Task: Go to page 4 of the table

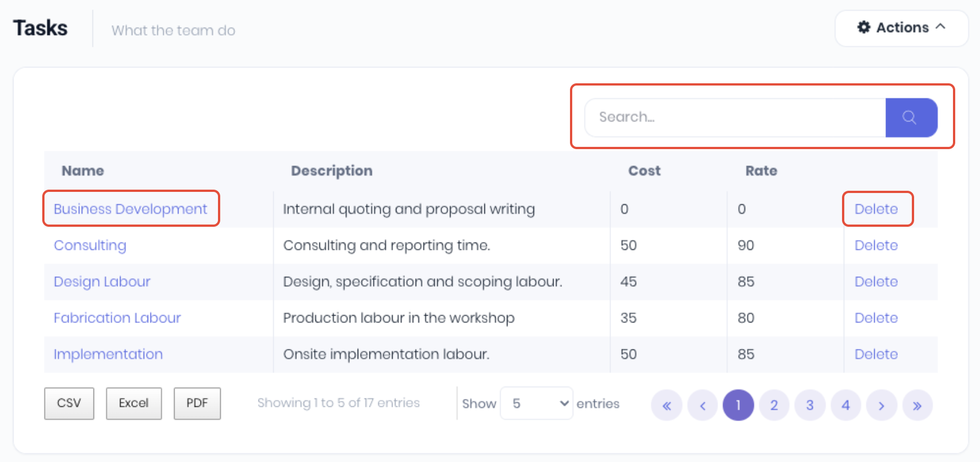Action: pyautogui.click(x=845, y=405)
